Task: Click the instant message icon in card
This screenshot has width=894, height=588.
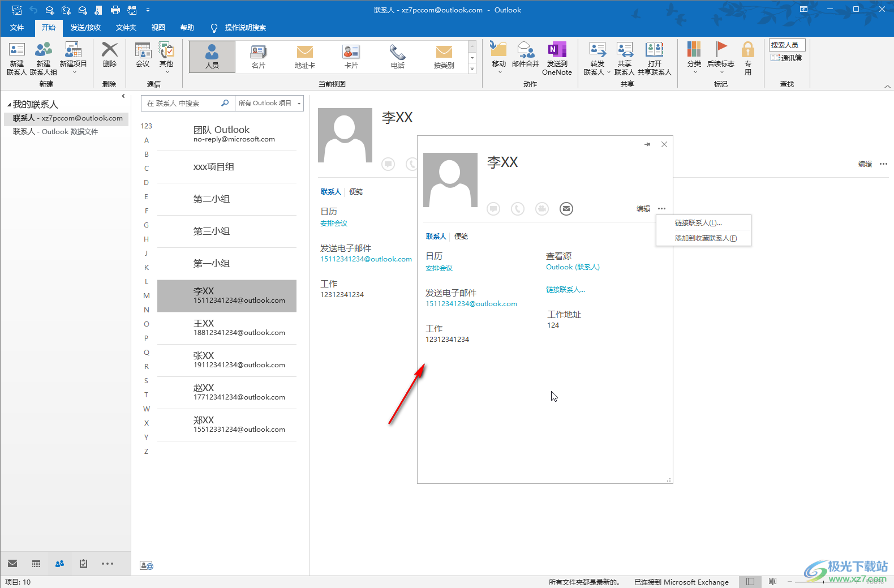Action: point(494,209)
